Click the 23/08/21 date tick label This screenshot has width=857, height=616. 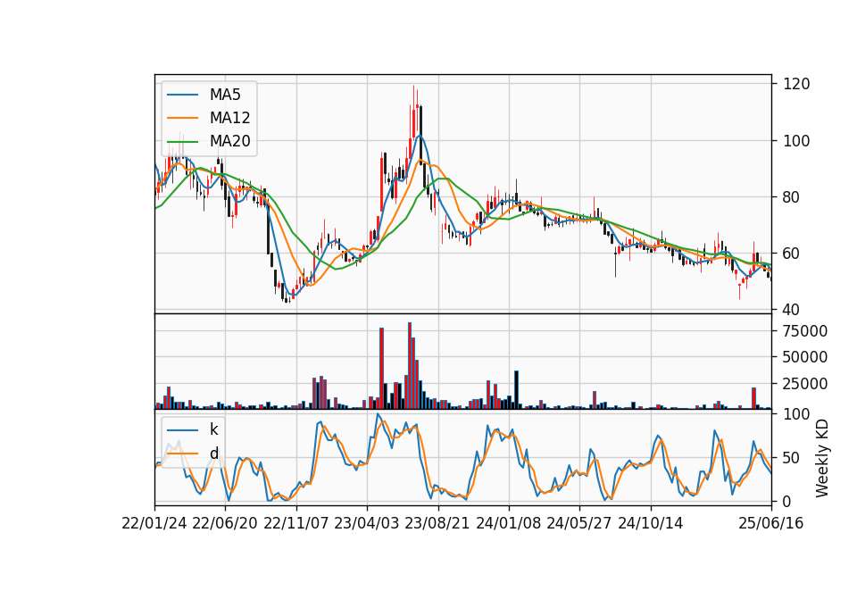pos(437,524)
